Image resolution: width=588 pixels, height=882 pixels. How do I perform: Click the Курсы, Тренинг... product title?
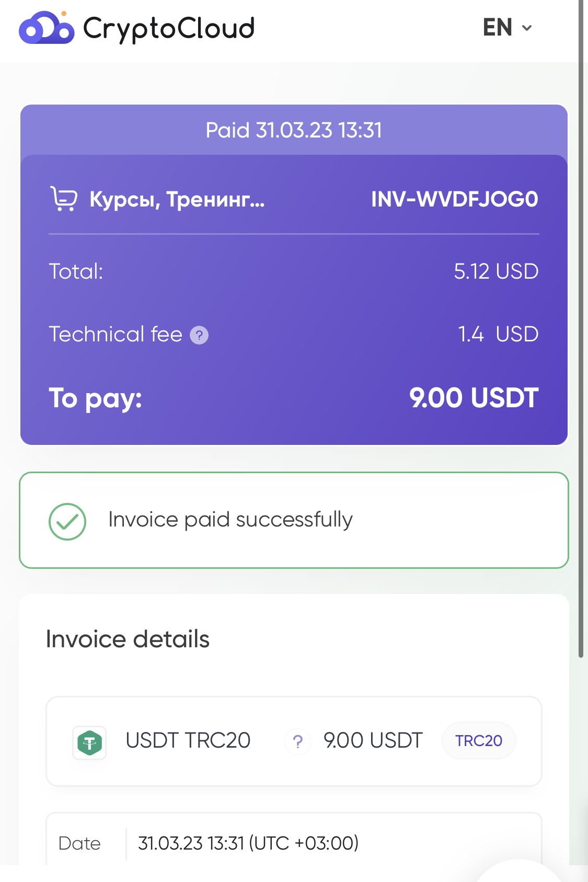coord(177,199)
